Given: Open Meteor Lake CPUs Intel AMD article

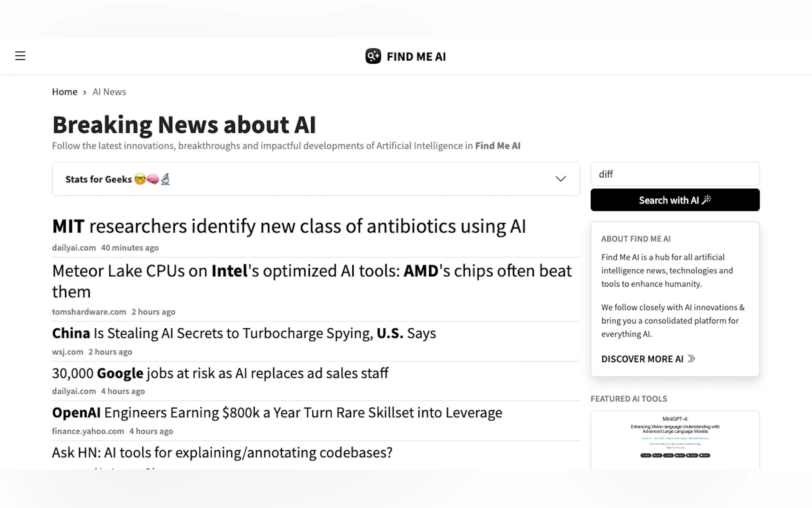Looking at the screenshot, I should click(x=312, y=281).
